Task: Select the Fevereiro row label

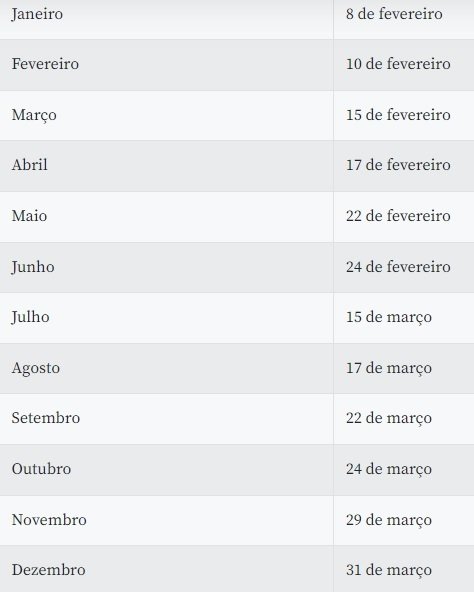Action: tap(45, 64)
